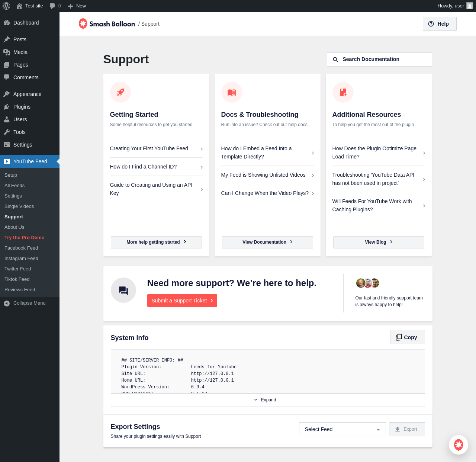476x462 pixels.
Task: Click the Media icon in the sidebar
Action: 7,52
